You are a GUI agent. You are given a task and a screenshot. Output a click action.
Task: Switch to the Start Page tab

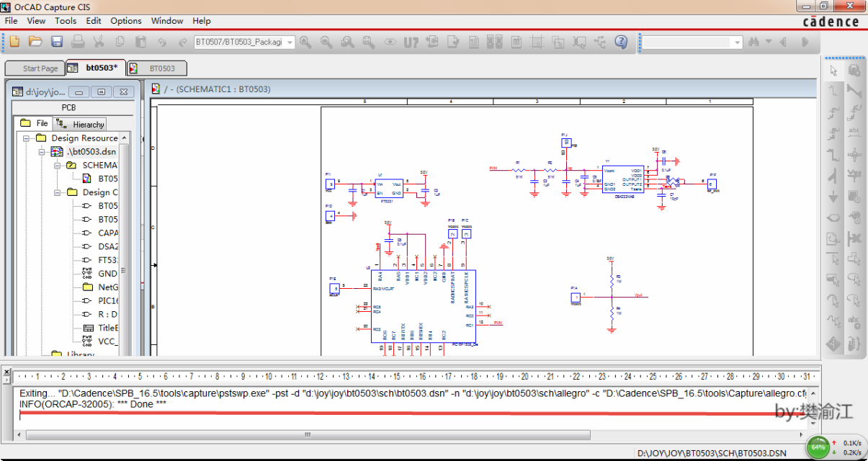click(x=35, y=68)
